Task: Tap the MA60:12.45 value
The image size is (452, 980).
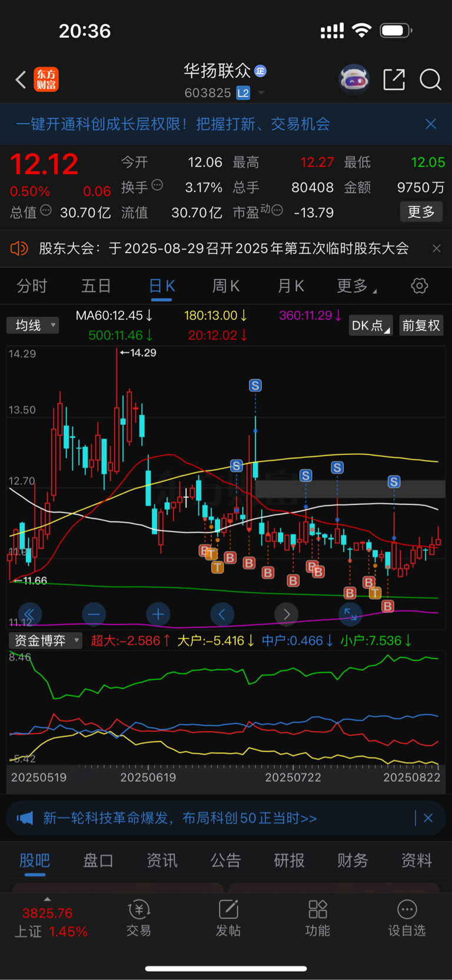Action: pos(114,315)
